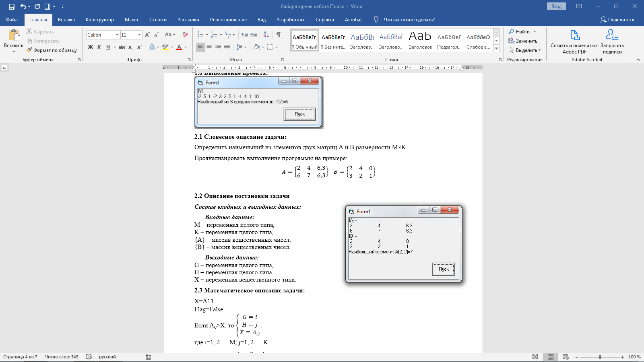This screenshot has height=362, width=644.
Task: Toggle bold Ж formatting
Action: [x=91, y=47]
